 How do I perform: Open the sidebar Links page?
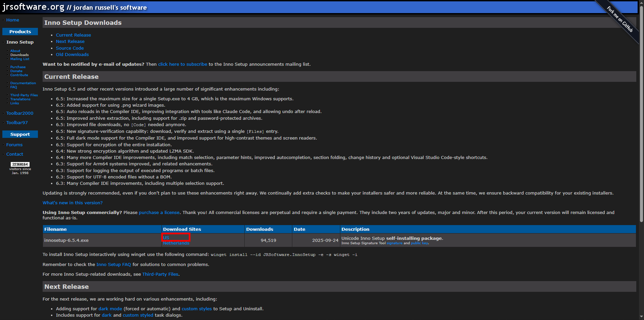14,103
